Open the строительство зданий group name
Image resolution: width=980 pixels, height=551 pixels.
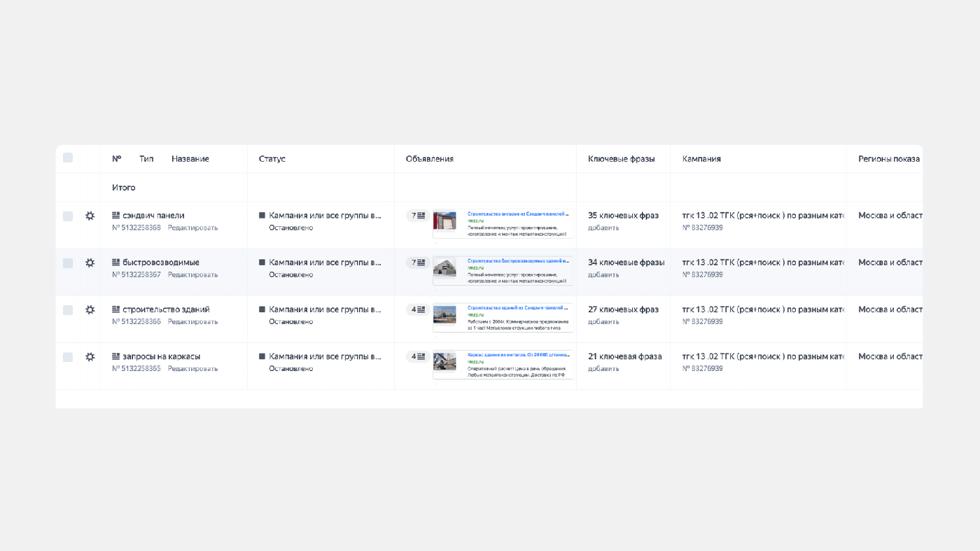click(166, 309)
